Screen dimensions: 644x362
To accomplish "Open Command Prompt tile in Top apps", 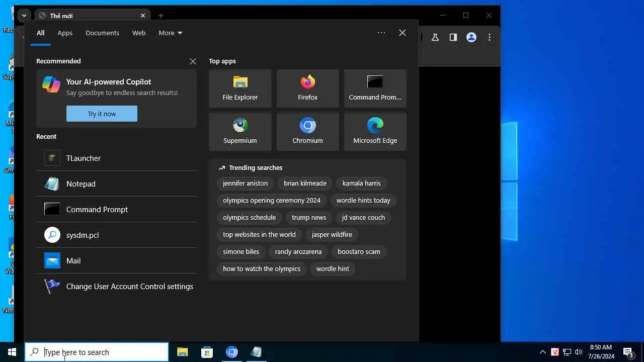I will (x=375, y=88).
